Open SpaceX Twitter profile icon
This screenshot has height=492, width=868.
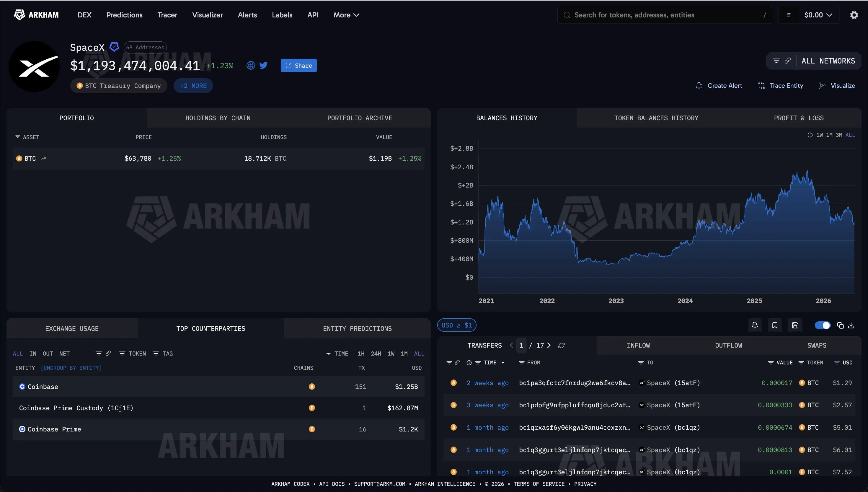click(x=263, y=66)
